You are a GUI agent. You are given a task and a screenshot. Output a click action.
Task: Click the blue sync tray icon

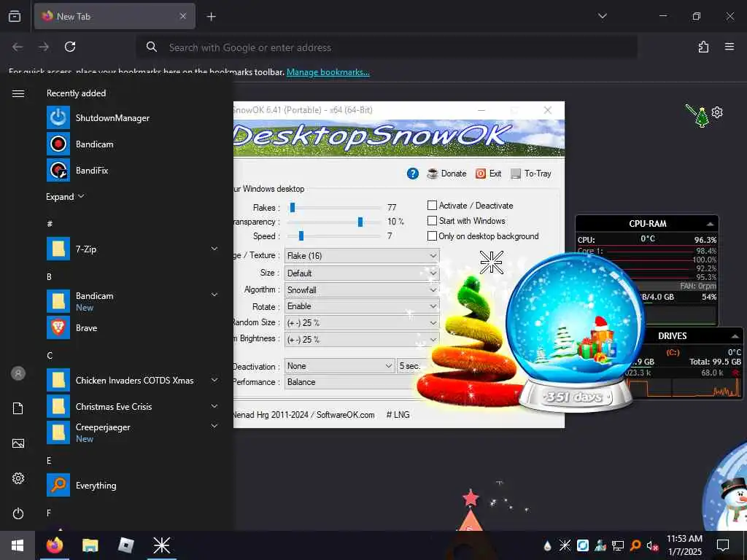(x=583, y=545)
